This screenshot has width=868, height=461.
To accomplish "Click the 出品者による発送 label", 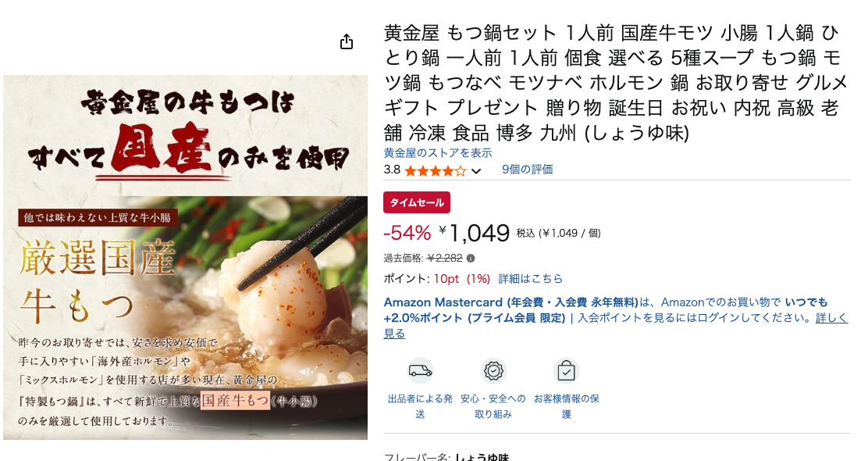I will click(x=420, y=406).
